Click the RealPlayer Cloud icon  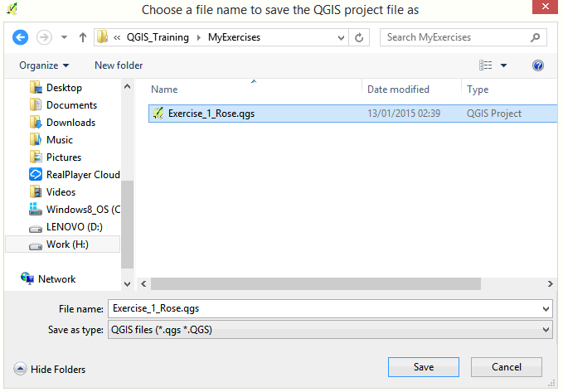(36, 175)
